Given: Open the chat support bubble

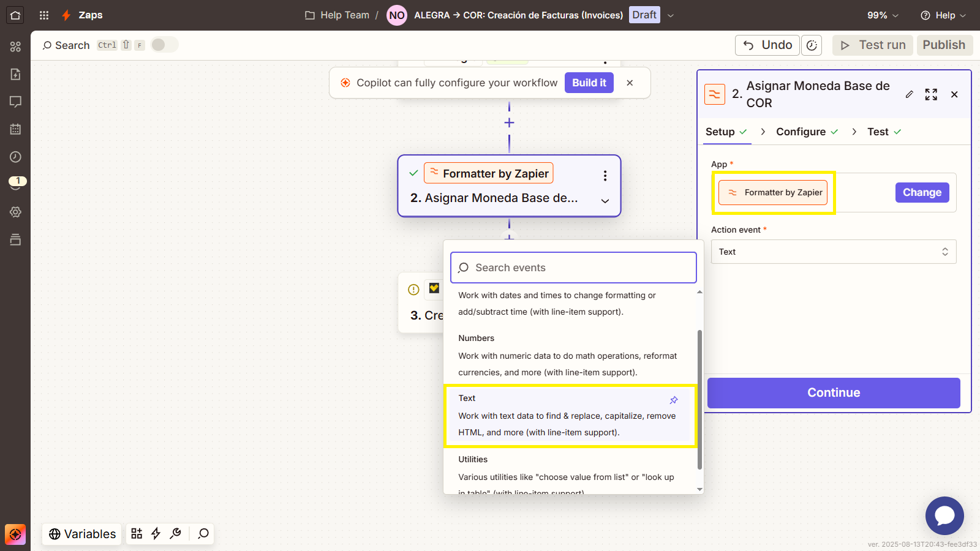Looking at the screenshot, I should point(944,515).
